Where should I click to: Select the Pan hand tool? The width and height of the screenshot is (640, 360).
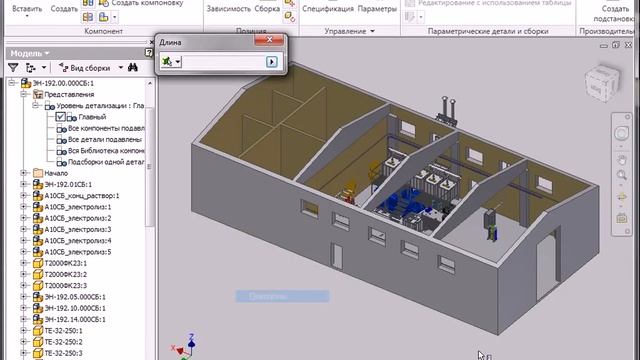(x=622, y=160)
